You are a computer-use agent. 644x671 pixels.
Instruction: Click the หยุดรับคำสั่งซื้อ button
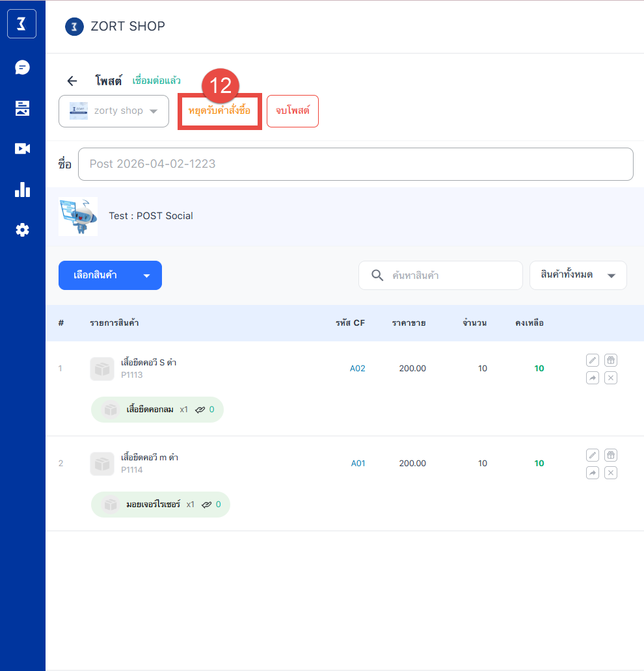[220, 111]
